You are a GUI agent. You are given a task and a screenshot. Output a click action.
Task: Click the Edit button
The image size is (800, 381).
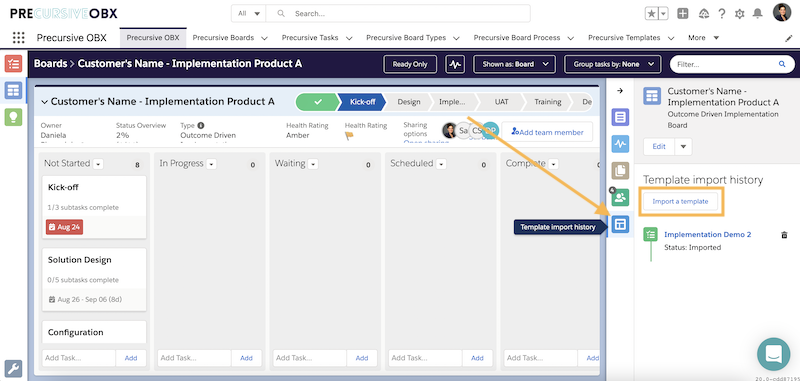pos(659,146)
